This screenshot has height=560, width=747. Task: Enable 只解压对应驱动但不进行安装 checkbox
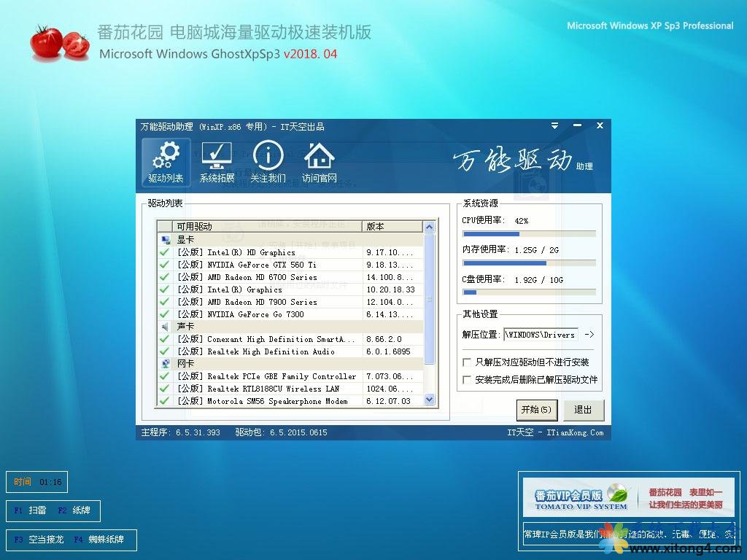[x=467, y=362]
